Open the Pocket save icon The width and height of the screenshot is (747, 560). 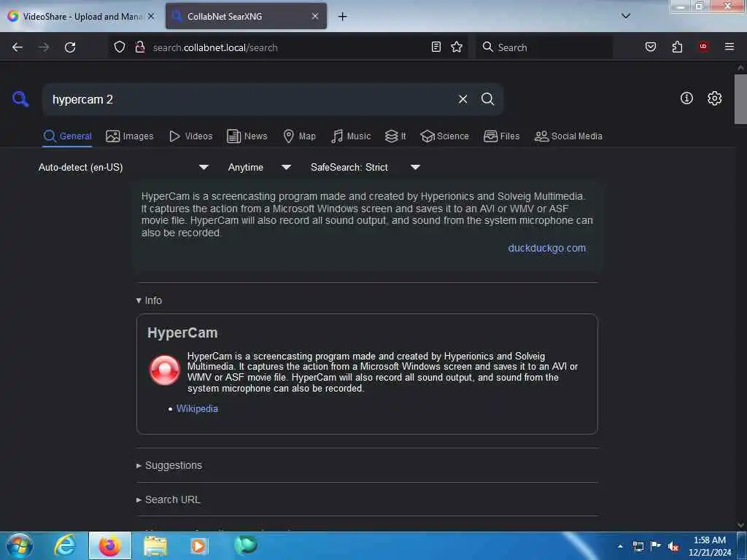click(651, 47)
